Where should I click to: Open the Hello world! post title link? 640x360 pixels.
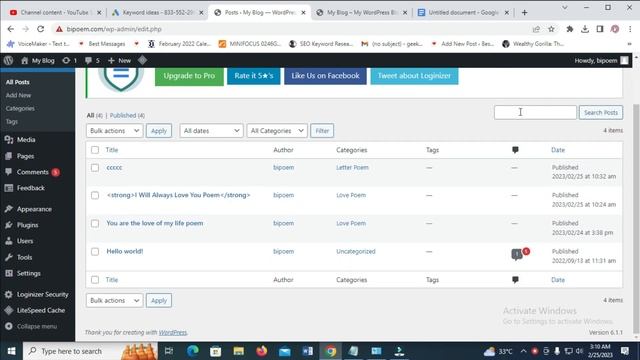coord(124,251)
